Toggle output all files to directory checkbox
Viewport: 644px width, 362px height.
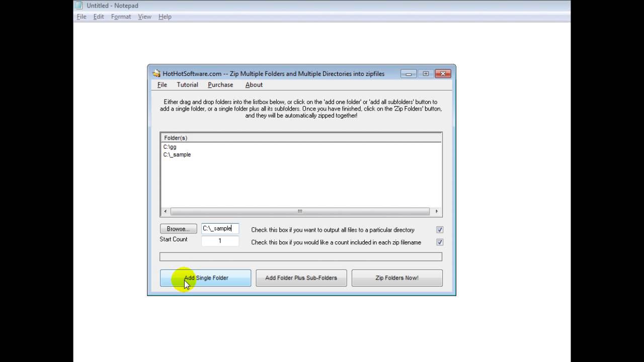point(440,230)
